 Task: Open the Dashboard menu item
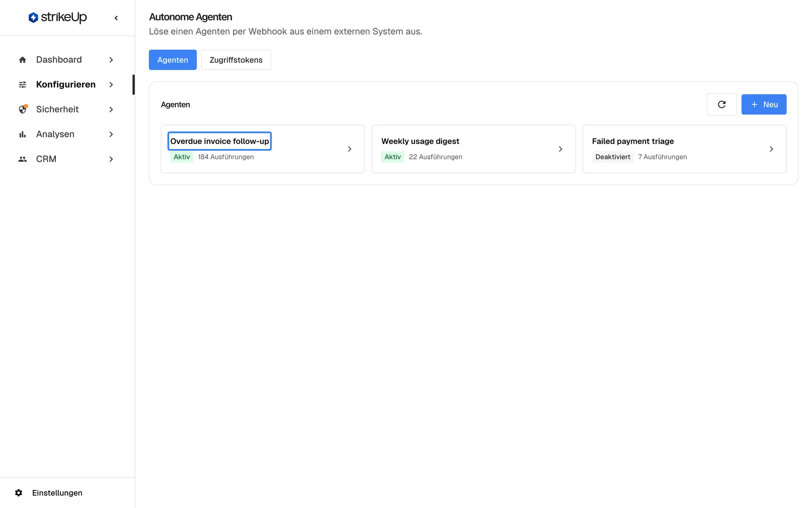click(67, 60)
